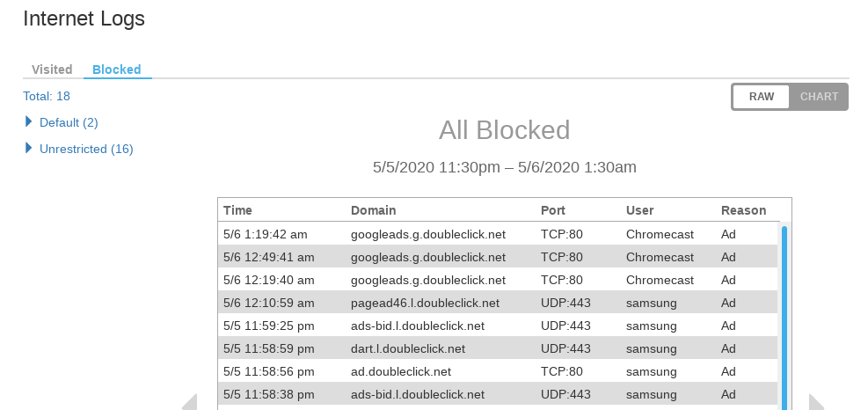Click the User column header
Screen dimensions: 868x410
(x=640, y=210)
